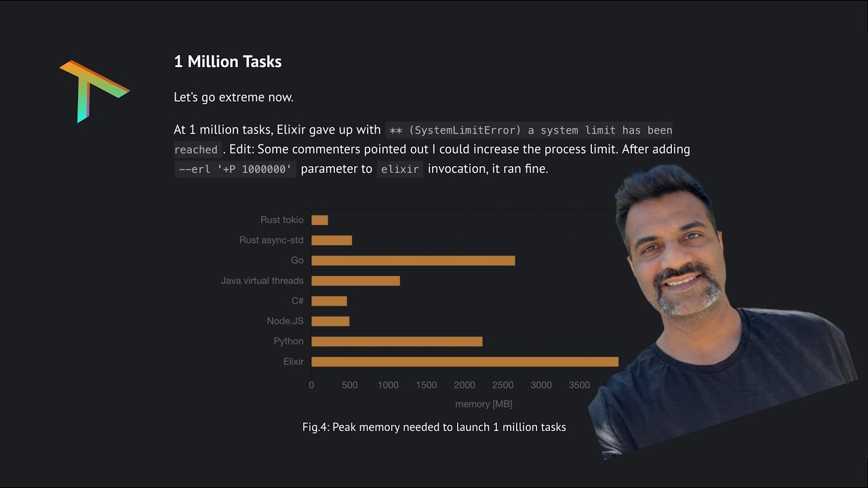Click the 'Fig.4: Peak memory needed' caption
The image size is (868, 488).
434,427
